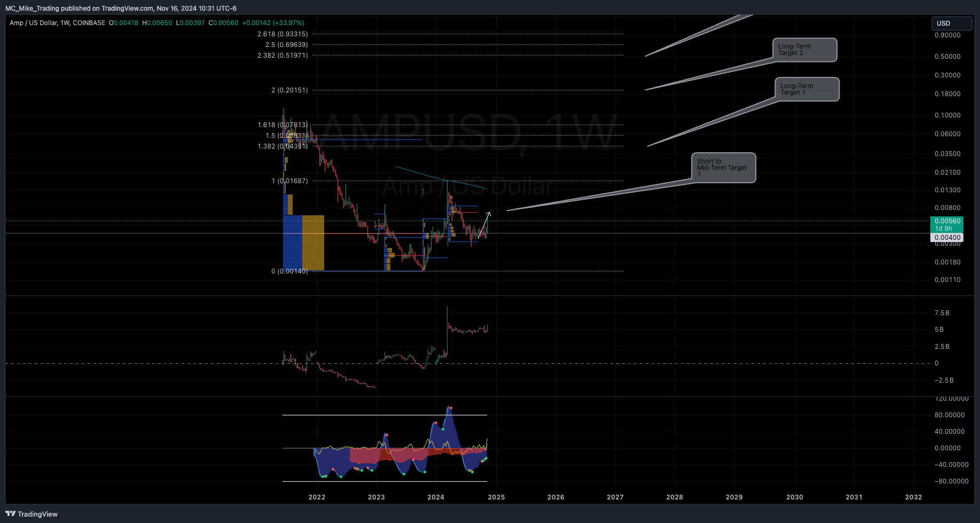Screen dimensions: 980x523
Task: Click the 80.00000 oscillator axis label
Action: pyautogui.click(x=950, y=415)
